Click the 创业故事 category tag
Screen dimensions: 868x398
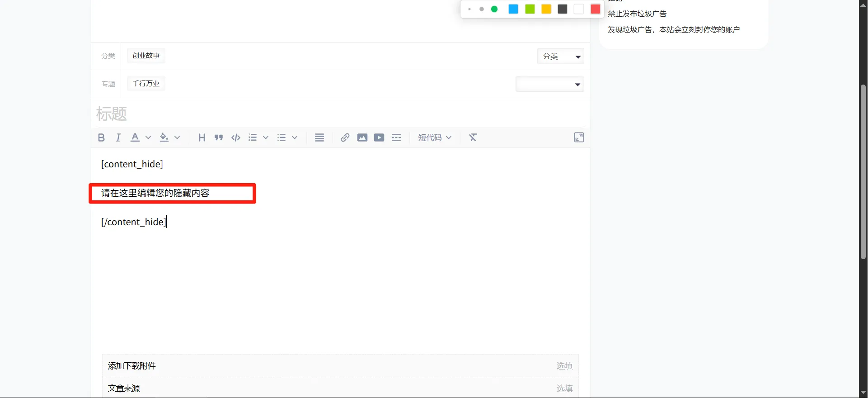146,56
